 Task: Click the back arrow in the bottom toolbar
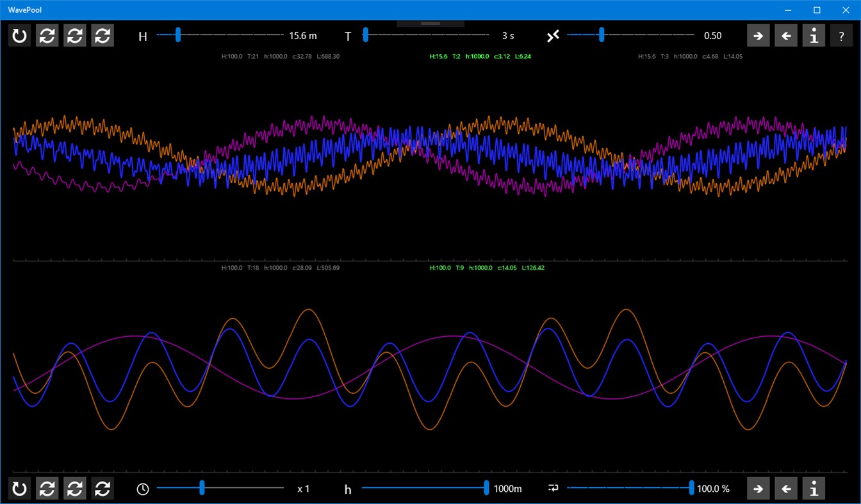[x=786, y=488]
